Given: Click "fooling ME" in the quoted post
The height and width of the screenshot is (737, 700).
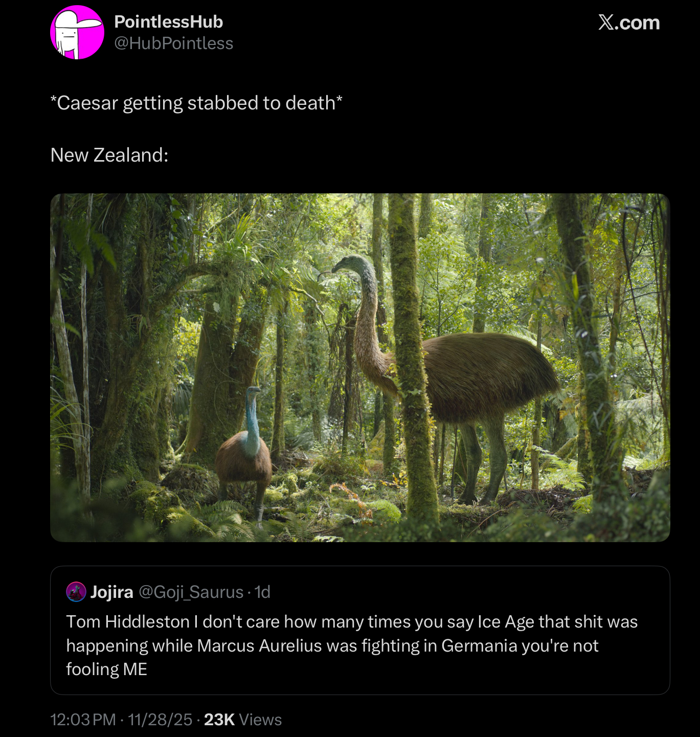Looking at the screenshot, I should coord(106,669).
